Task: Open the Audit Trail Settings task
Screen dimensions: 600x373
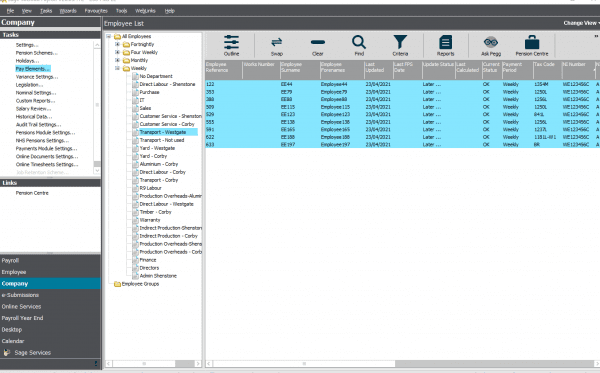Action: click(38, 125)
